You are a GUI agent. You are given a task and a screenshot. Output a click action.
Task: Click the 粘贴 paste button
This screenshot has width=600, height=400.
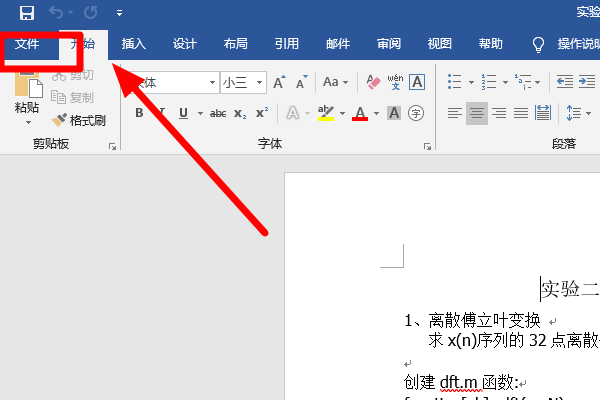pyautogui.click(x=27, y=92)
